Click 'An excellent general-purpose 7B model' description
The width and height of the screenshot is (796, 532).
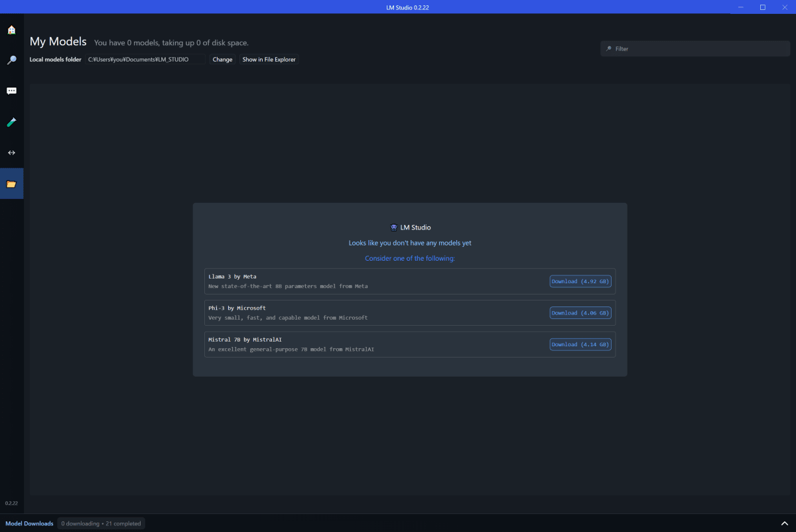click(x=291, y=349)
